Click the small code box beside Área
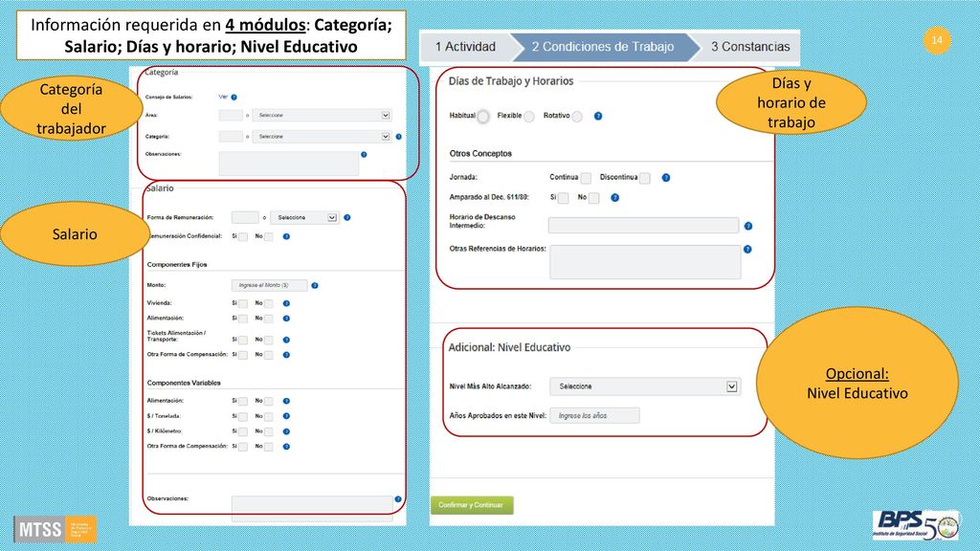Screen dimensions: 980x551 pyautogui.click(x=231, y=116)
